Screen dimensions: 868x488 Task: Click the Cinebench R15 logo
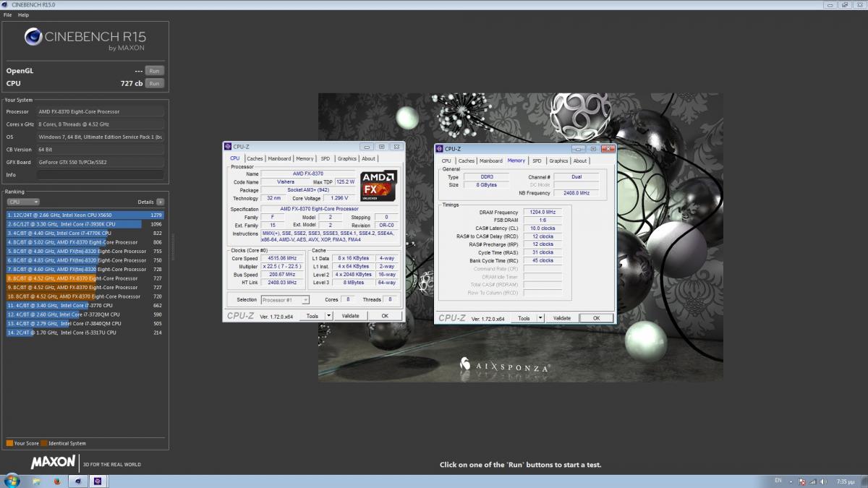pyautogui.click(x=85, y=38)
